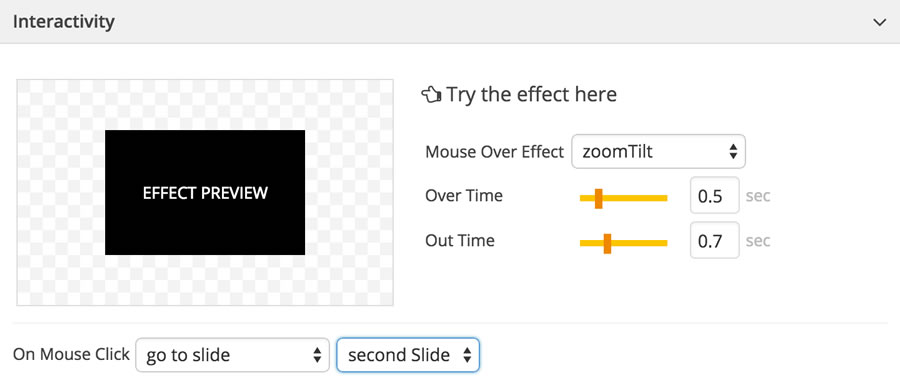
Task: Click the second Slide stepper arrows
Action: pos(467,355)
